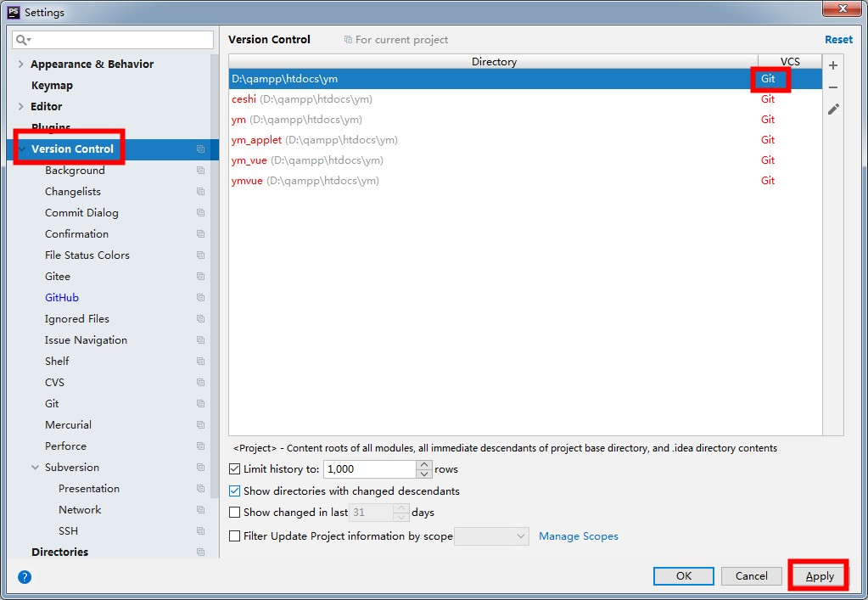Open the Changelists settings page
The width and height of the screenshot is (868, 600).
73,192
